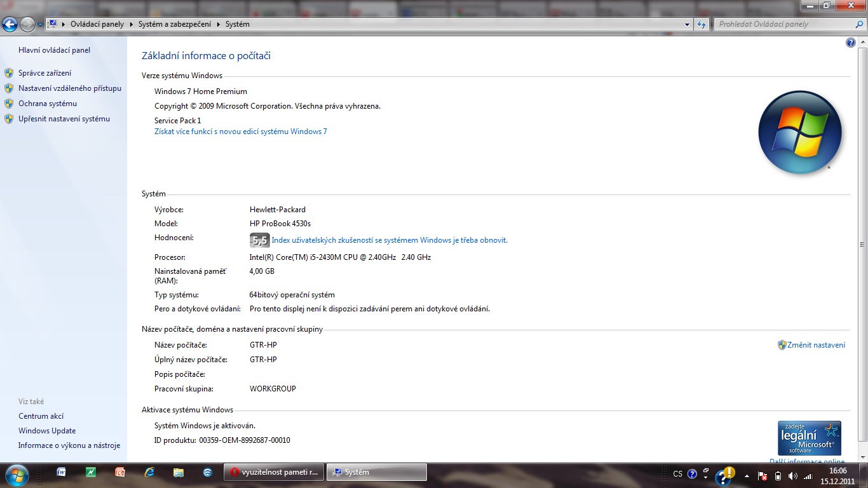Click the battery icon in tray
This screenshot has width=868, height=488.
(x=778, y=475)
